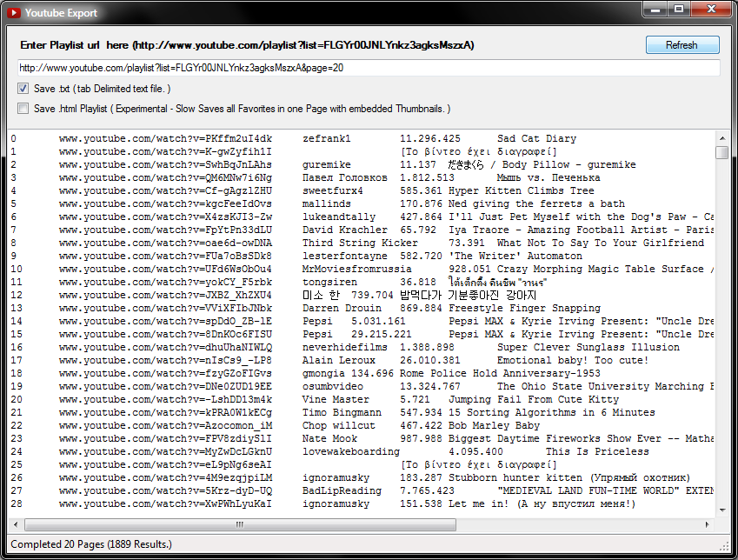Click the vertical scrollbar up arrow
The height and width of the screenshot is (560, 738).
pyautogui.click(x=722, y=138)
